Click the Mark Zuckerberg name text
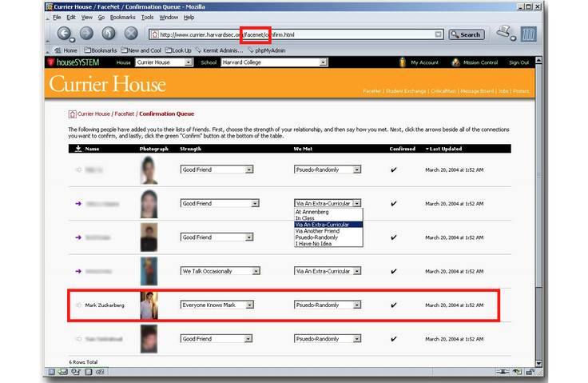Screen dimensions: 588x383 [x=105, y=305]
